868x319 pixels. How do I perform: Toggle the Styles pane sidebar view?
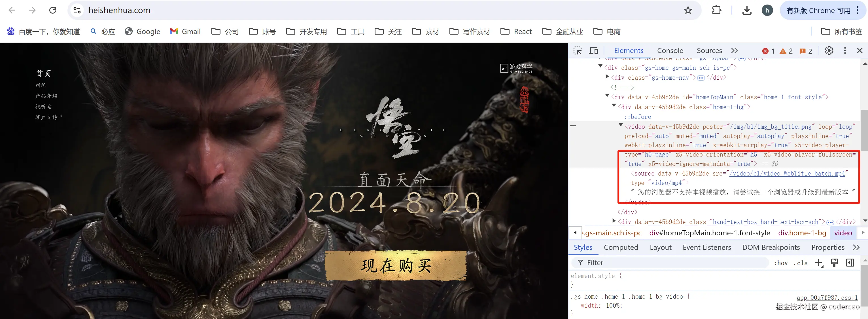click(x=850, y=263)
